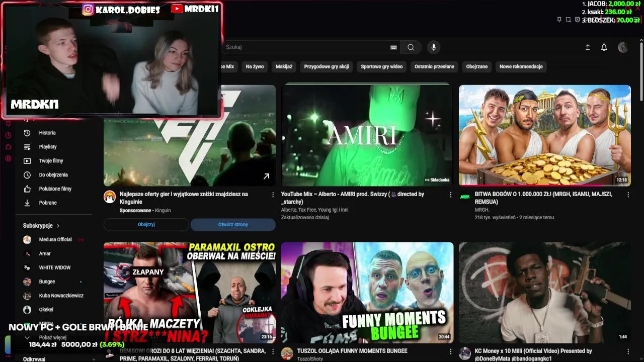Click the Kinguin sponsored ad title

pyautogui.click(x=184, y=198)
